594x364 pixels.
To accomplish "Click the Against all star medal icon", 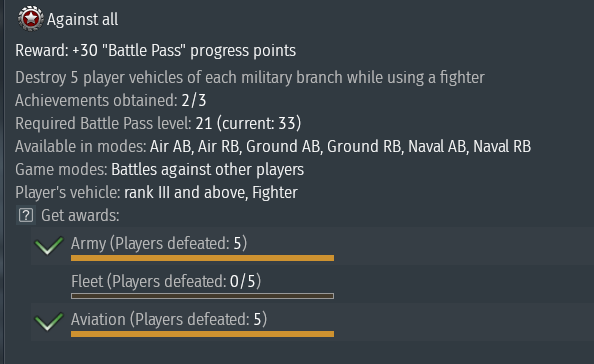I will [x=30, y=18].
